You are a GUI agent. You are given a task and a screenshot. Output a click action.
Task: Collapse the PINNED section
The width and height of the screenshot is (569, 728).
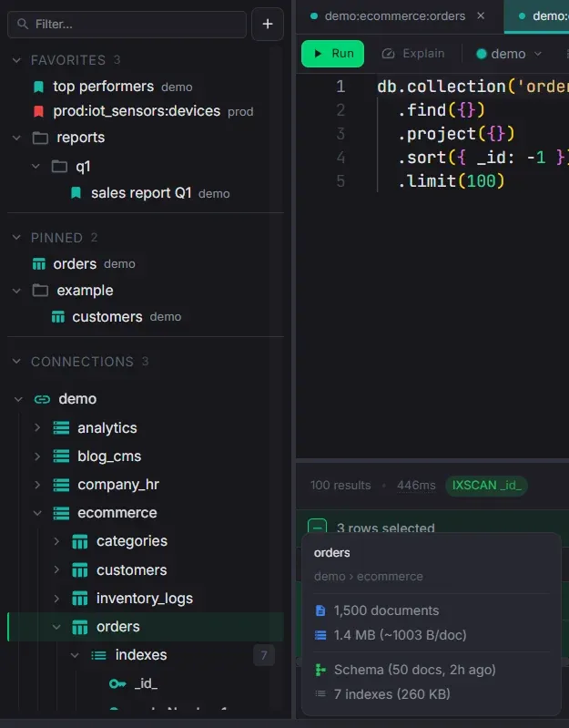16,238
